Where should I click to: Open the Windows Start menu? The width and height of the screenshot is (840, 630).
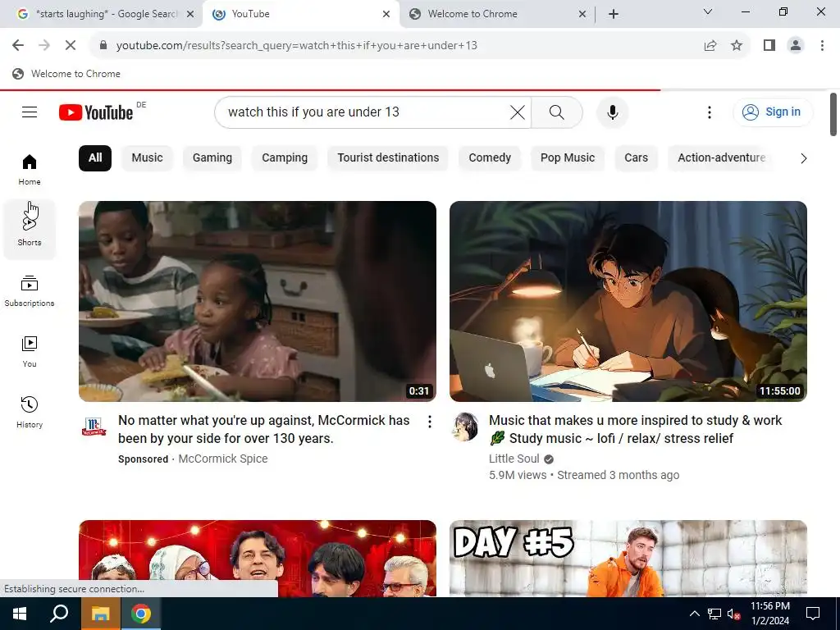[20, 614]
